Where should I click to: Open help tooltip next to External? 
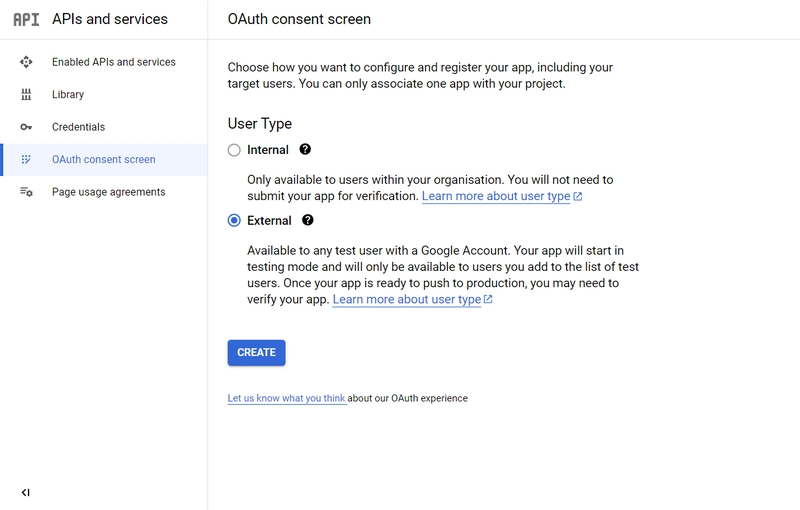tap(308, 220)
